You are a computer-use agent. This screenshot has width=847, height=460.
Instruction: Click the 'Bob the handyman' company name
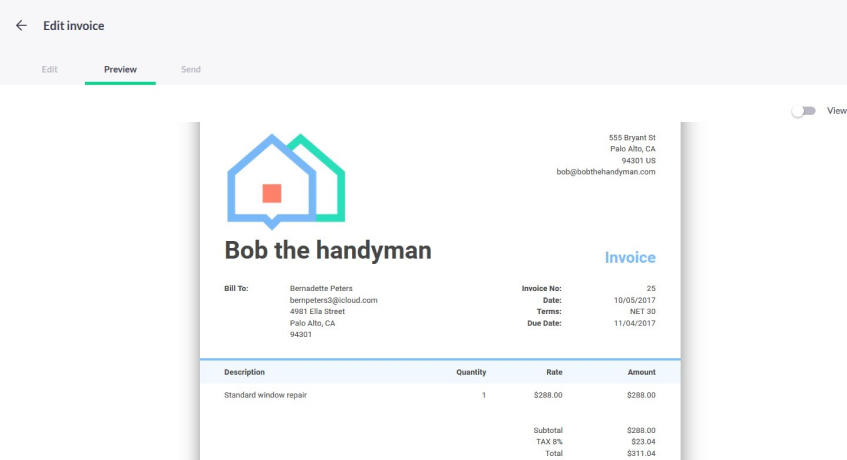point(327,250)
